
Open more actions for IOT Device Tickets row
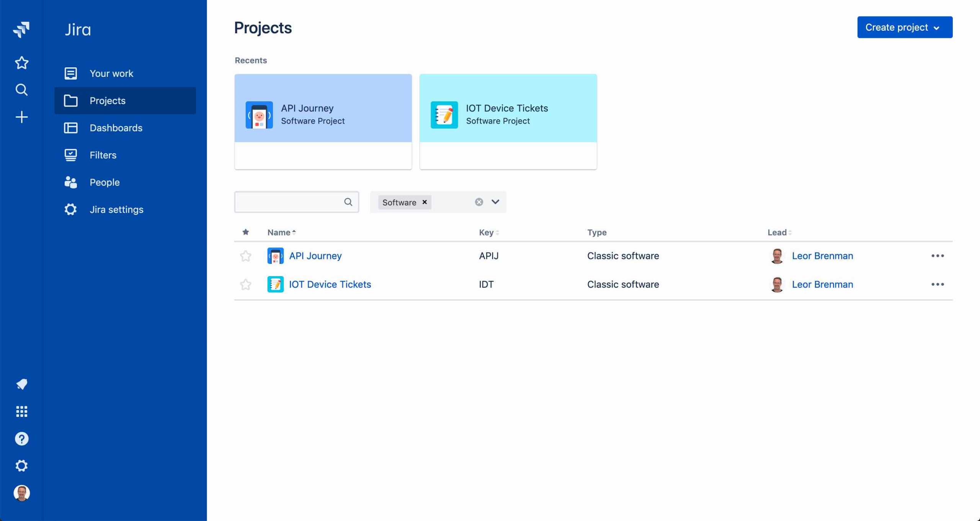tap(938, 284)
